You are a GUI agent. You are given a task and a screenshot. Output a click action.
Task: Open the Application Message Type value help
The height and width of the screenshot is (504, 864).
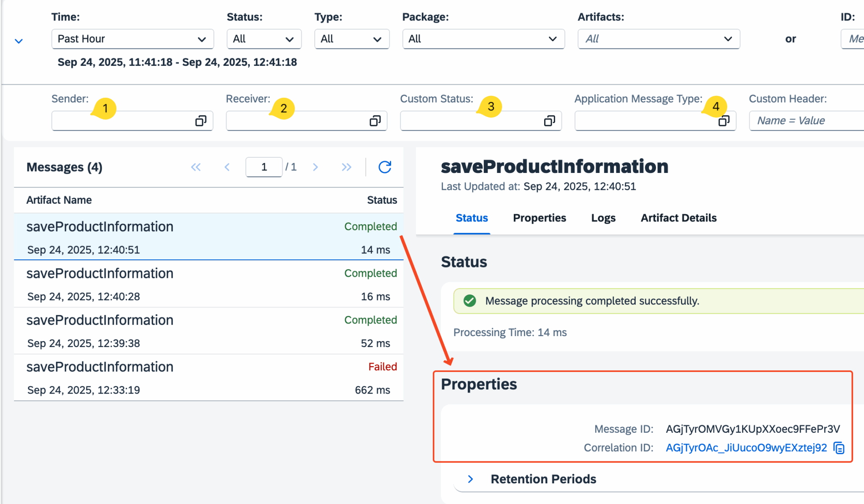723,121
